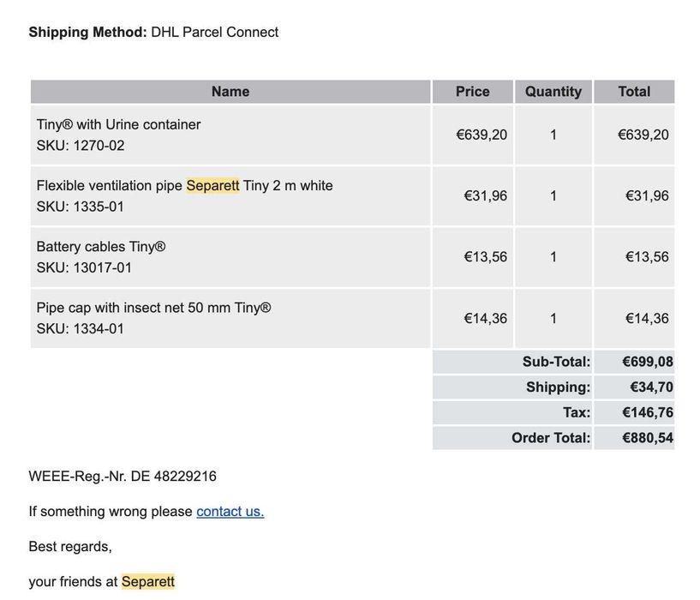This screenshot has height=600, width=700.
Task: Click the WEEE-Reg.-Nr. DE 48229216 line
Action: 123,476
